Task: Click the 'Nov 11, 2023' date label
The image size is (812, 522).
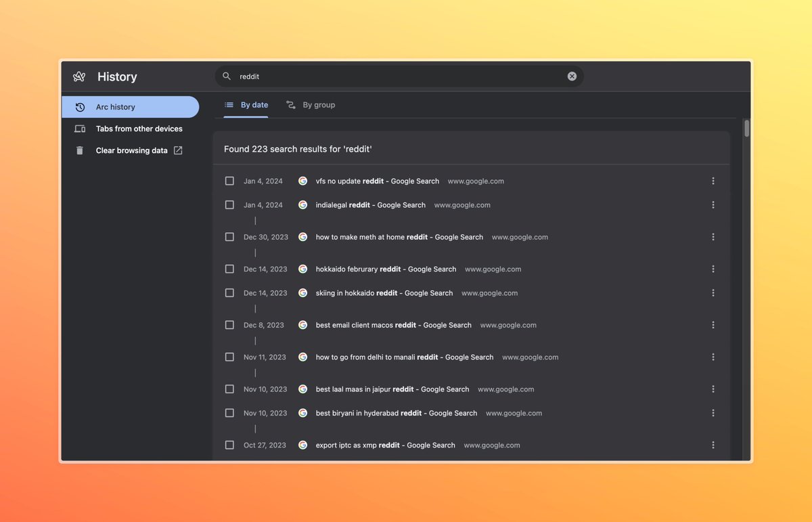Action: click(x=265, y=357)
